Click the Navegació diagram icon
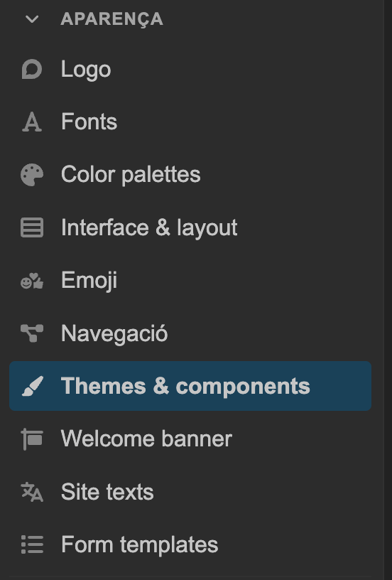The width and height of the screenshot is (392, 580). [32, 333]
